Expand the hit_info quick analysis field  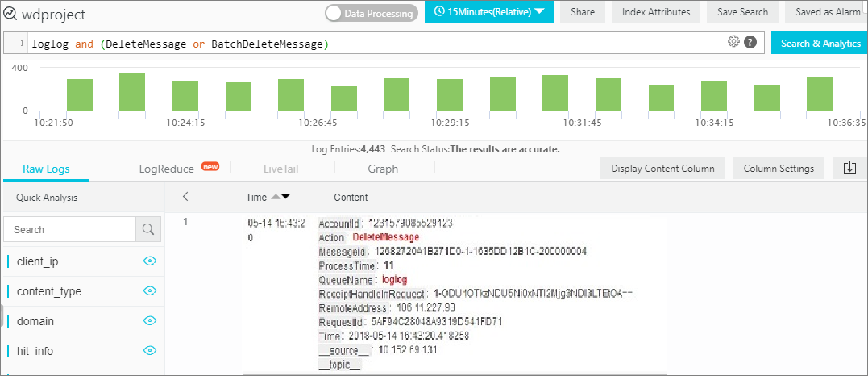[35, 351]
